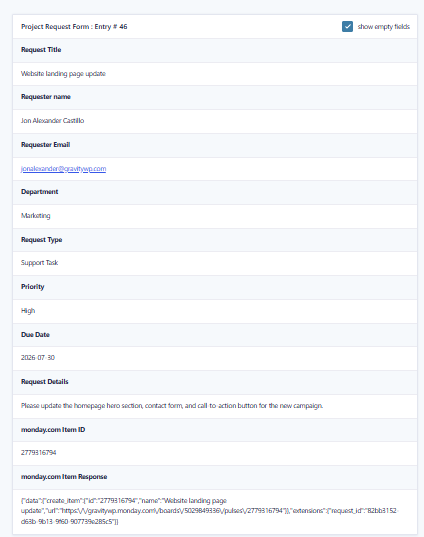Select the 'Support Task' value

click(x=39, y=263)
